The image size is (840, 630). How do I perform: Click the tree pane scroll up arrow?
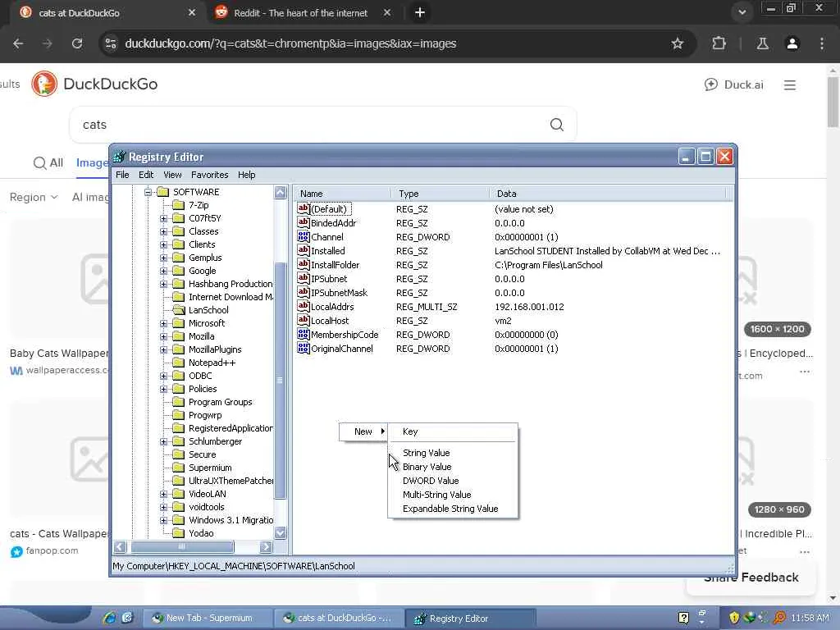point(281,192)
